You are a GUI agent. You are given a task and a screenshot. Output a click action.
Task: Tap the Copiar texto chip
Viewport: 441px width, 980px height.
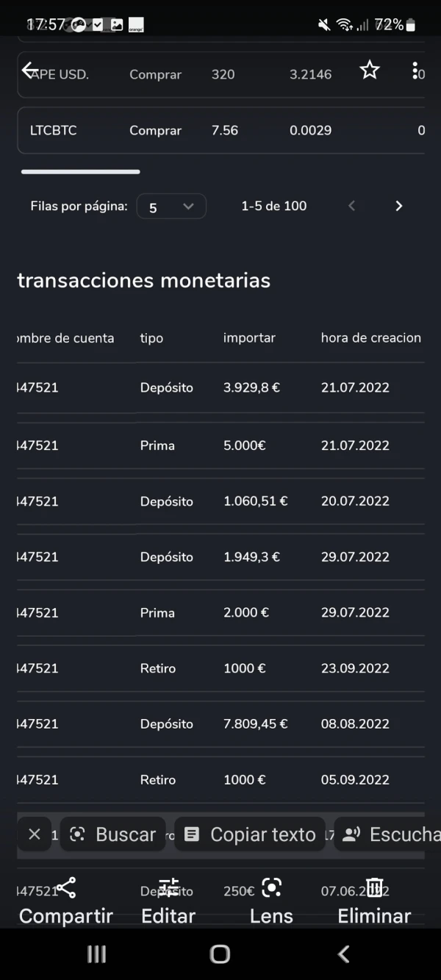[250, 834]
